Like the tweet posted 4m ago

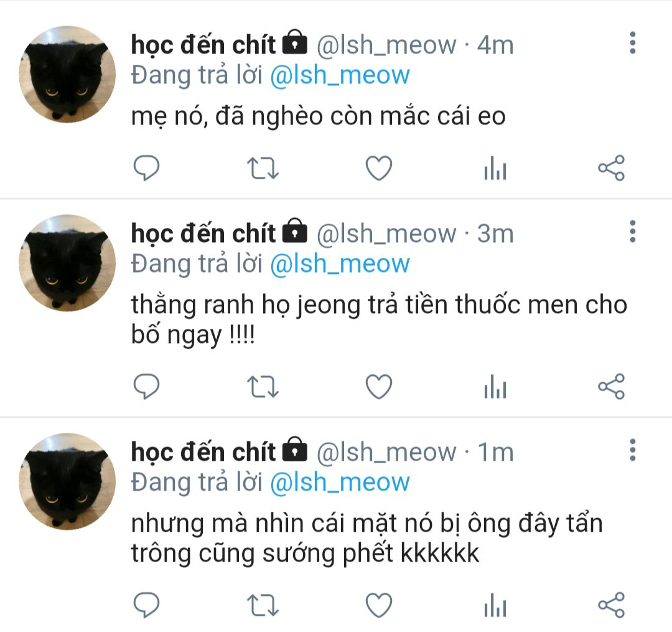pos(379,167)
